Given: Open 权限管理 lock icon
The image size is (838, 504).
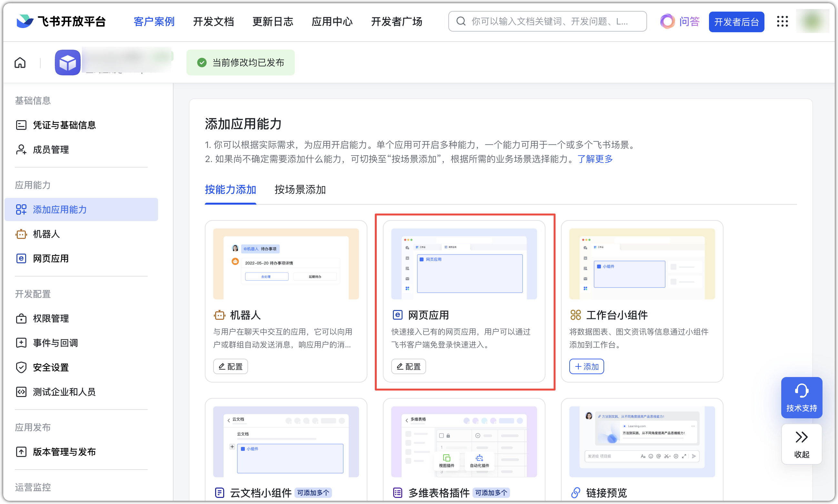Looking at the screenshot, I should coord(21,318).
